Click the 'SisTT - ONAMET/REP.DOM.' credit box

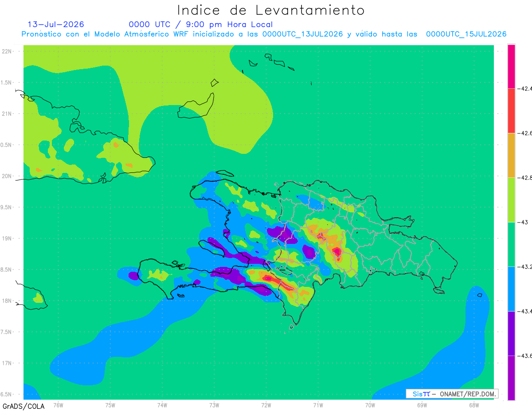(452, 394)
